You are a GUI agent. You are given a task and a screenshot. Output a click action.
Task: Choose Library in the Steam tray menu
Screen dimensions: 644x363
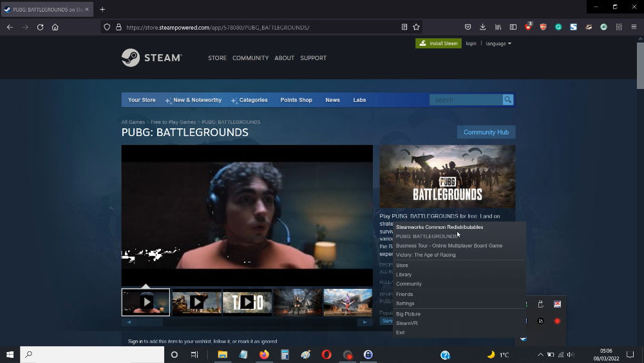tap(459, 275)
